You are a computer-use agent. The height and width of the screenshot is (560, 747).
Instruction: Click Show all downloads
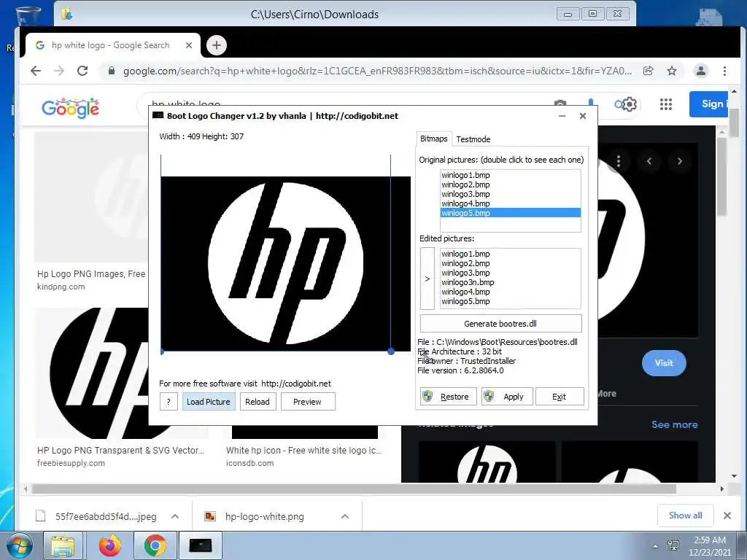click(686, 516)
